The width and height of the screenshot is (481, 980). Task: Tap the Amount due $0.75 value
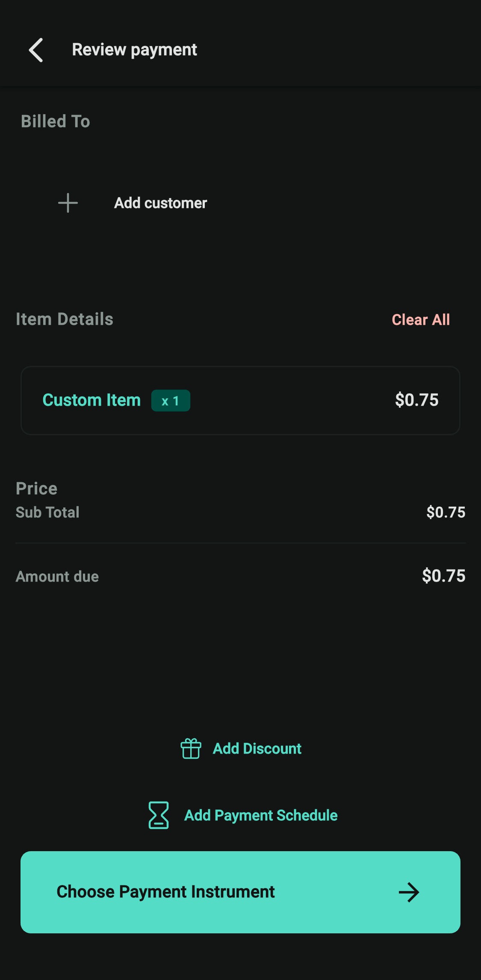(444, 576)
